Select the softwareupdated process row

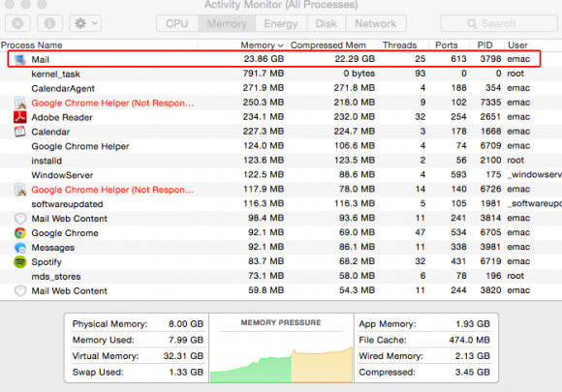(x=281, y=203)
